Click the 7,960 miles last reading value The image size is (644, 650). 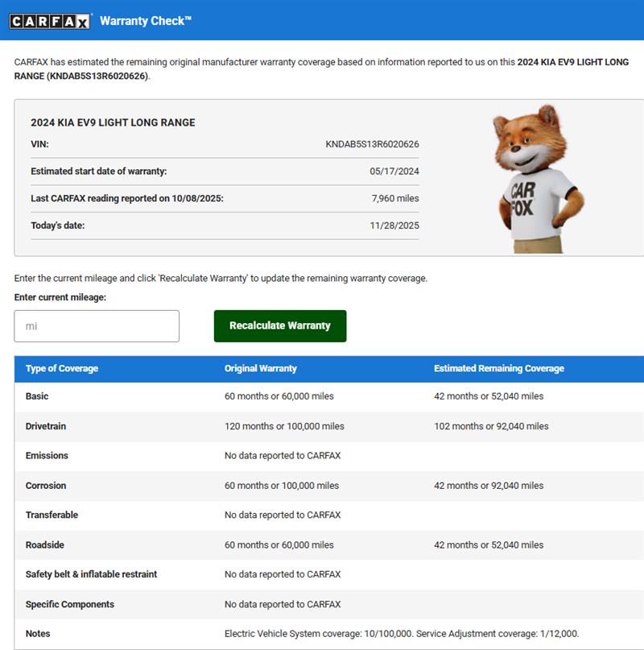tap(395, 198)
